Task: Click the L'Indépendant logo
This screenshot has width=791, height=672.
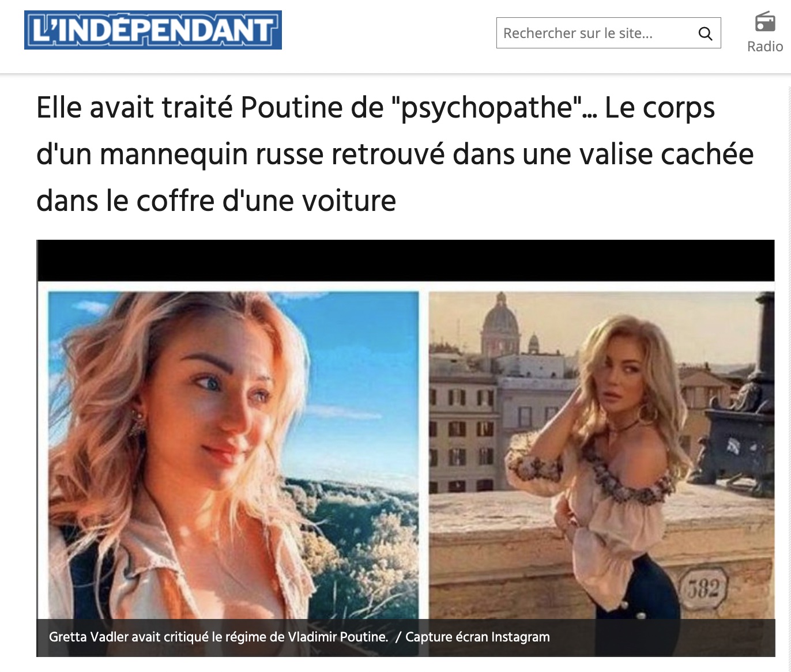Action: (153, 30)
